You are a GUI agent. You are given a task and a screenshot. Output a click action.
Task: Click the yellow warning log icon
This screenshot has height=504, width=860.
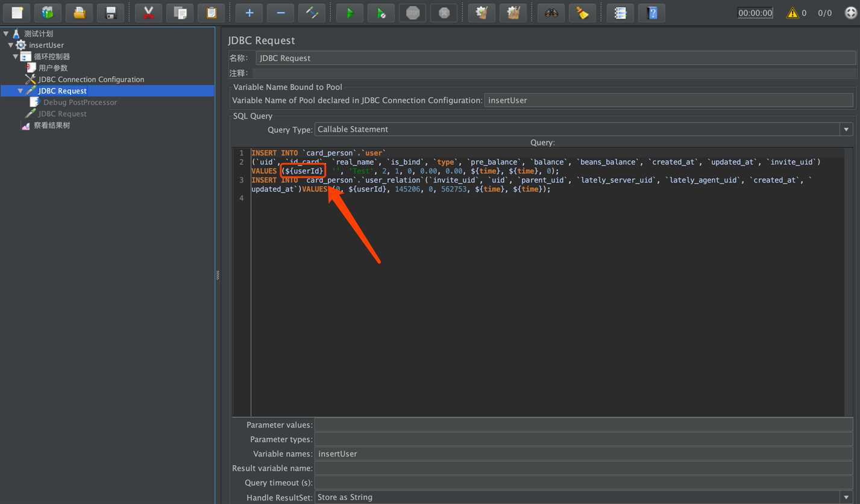click(793, 13)
